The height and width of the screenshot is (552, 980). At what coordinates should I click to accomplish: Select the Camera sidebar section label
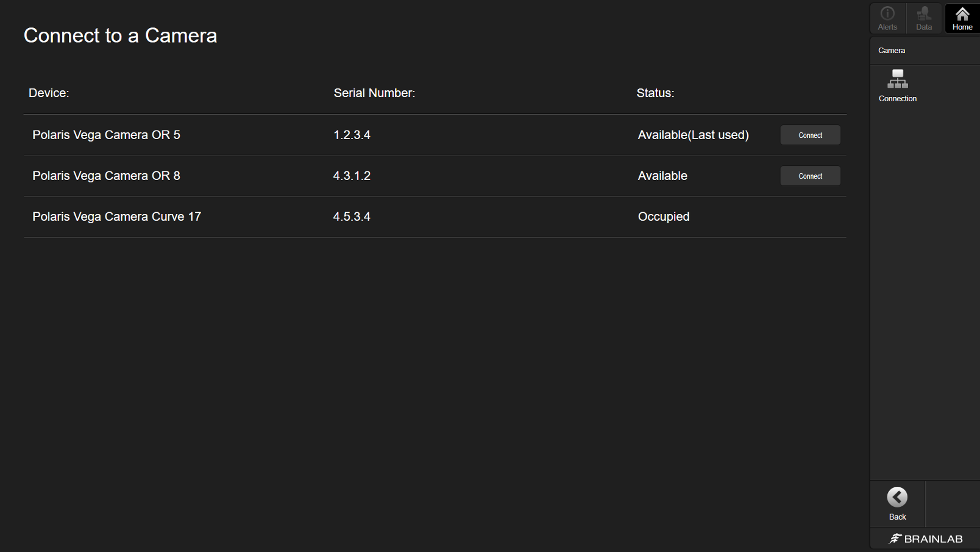point(891,51)
